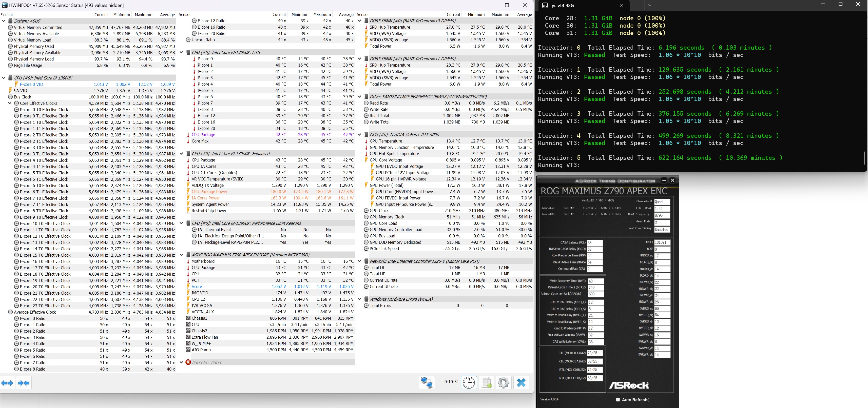
Task: Click the shrink columns arrows button
Action: (x=24, y=383)
